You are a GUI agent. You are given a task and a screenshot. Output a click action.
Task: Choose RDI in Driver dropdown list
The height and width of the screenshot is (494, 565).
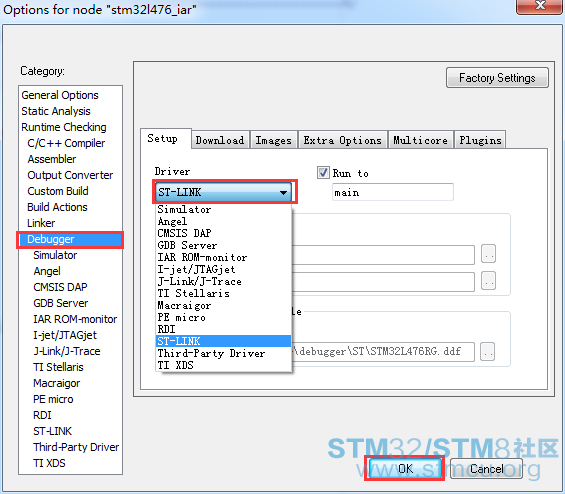[x=223, y=329]
